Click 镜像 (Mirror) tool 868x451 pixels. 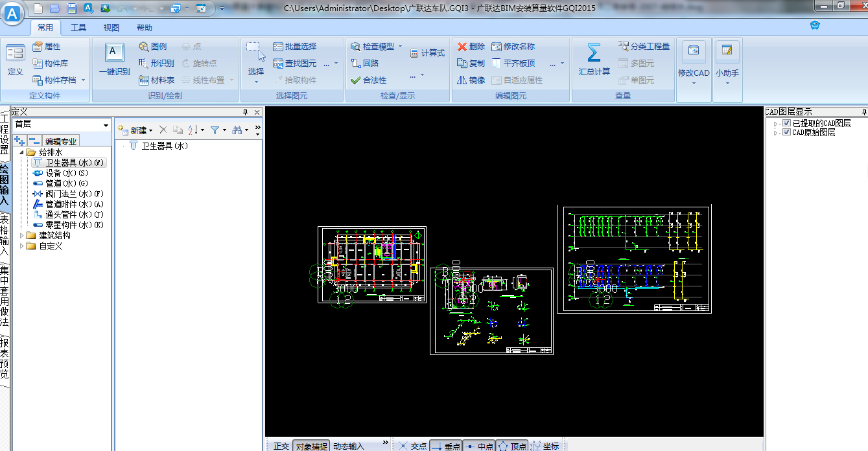471,80
